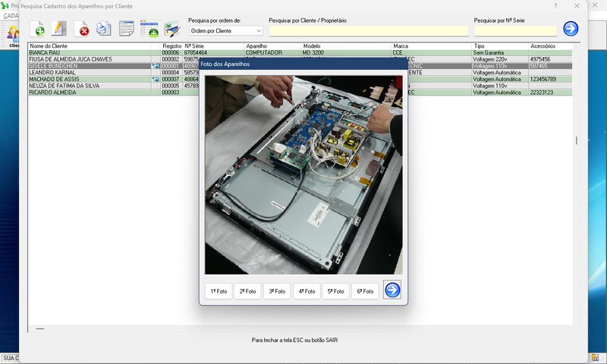
Task: Click the edit record pencil icon
Action: coord(59,29)
